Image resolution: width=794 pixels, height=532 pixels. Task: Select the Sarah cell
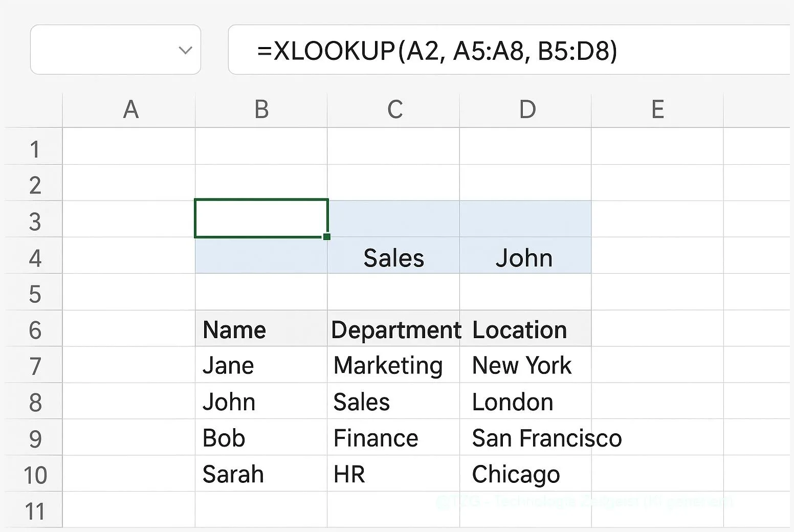(x=261, y=474)
